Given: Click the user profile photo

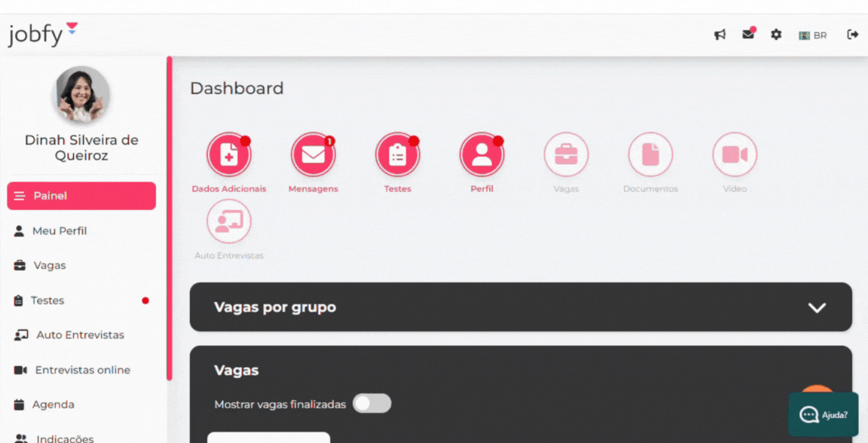Looking at the screenshot, I should [x=81, y=95].
